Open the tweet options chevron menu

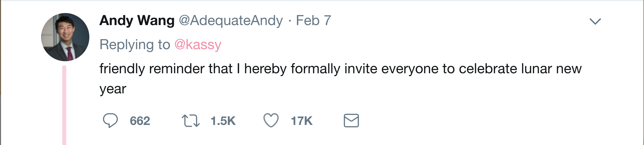click(595, 21)
